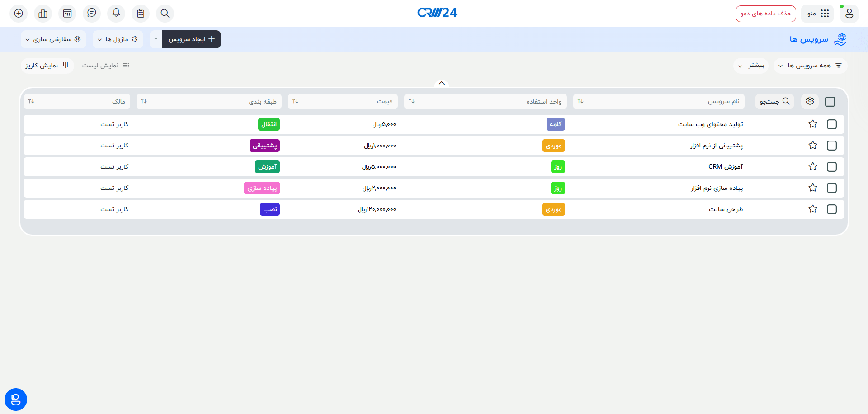
Task: Switch to نمایش لیست view
Action: pyautogui.click(x=105, y=66)
